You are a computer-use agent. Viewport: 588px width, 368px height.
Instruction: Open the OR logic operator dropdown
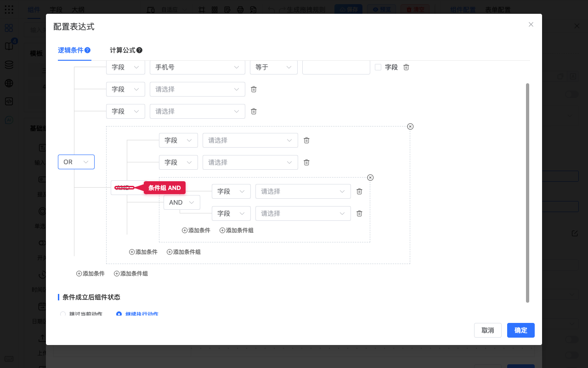tap(76, 162)
